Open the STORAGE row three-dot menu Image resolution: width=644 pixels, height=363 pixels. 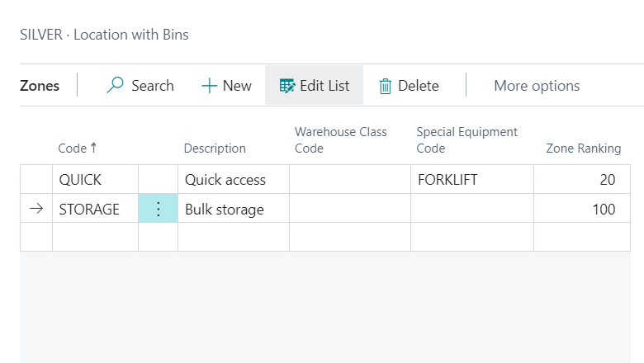click(158, 210)
